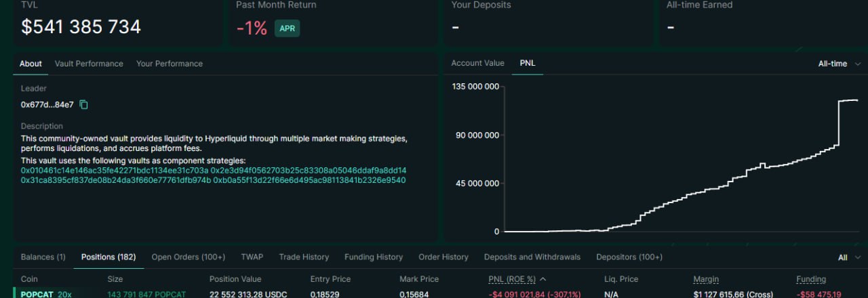Open the Funding History tab

pyautogui.click(x=374, y=257)
